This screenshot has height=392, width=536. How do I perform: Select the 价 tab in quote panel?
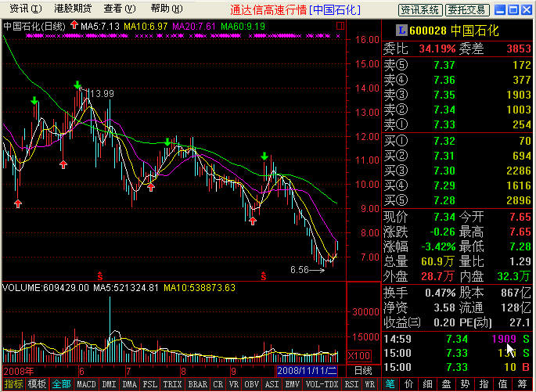[408, 384]
